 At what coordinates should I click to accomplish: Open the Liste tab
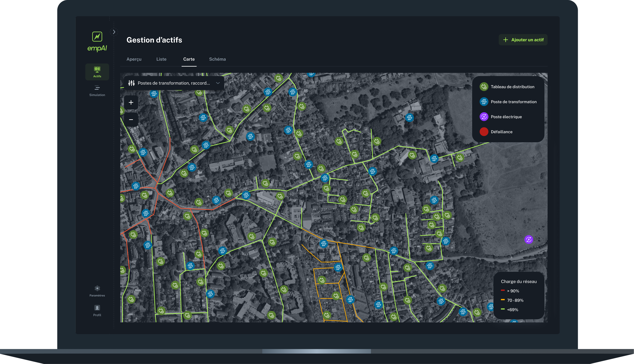[161, 59]
